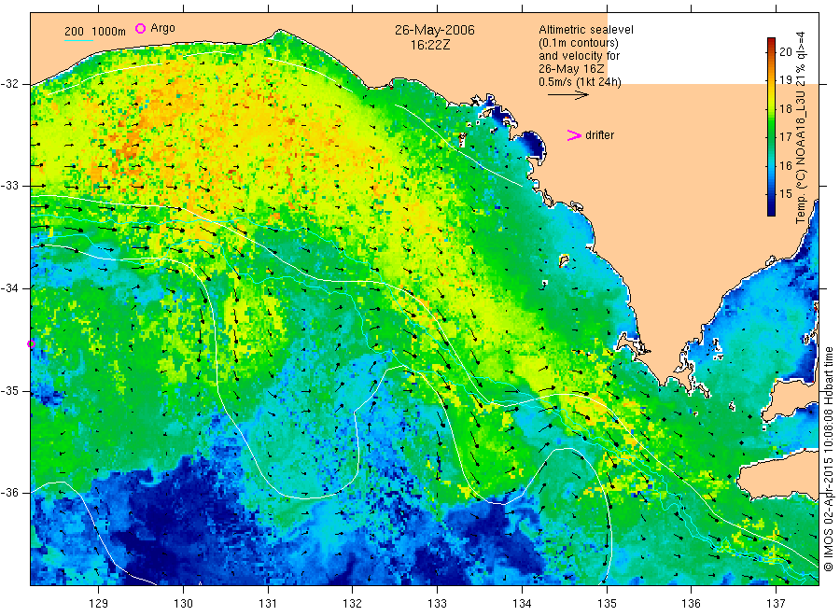Click the temperature color bar
Image resolution: width=840 pixels, height=616 pixels.
point(771,127)
